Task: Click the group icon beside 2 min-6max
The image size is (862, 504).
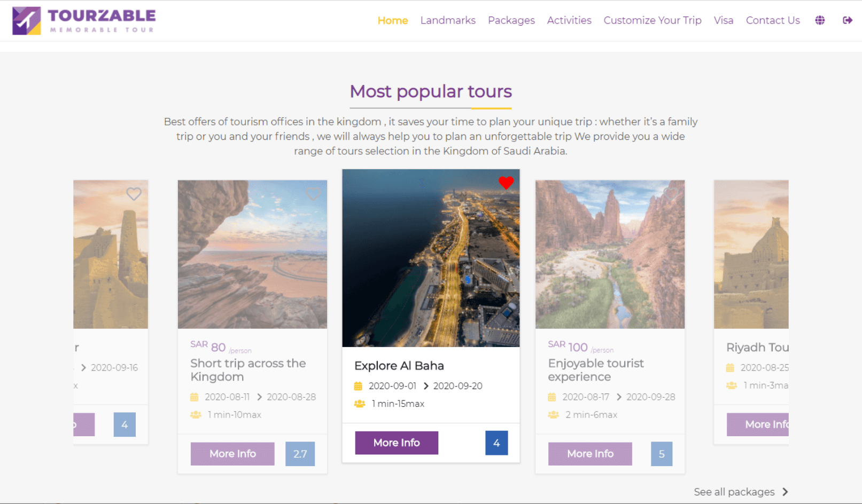Action: point(553,415)
